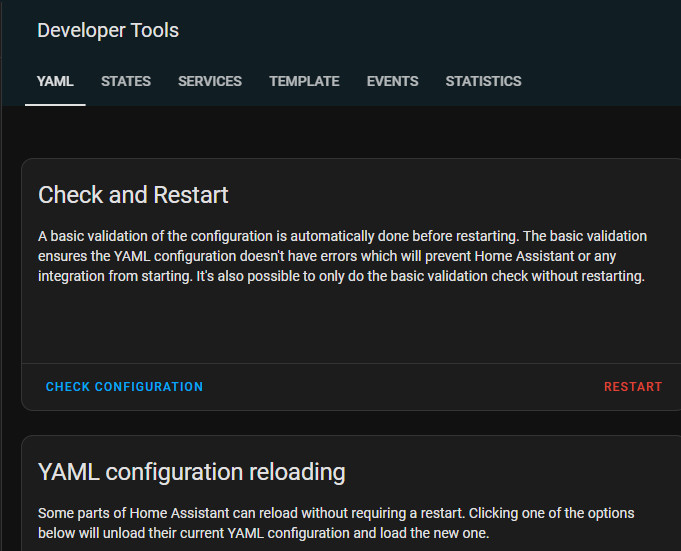Click the Developer Tools page title
681x551 pixels.
pos(108,30)
